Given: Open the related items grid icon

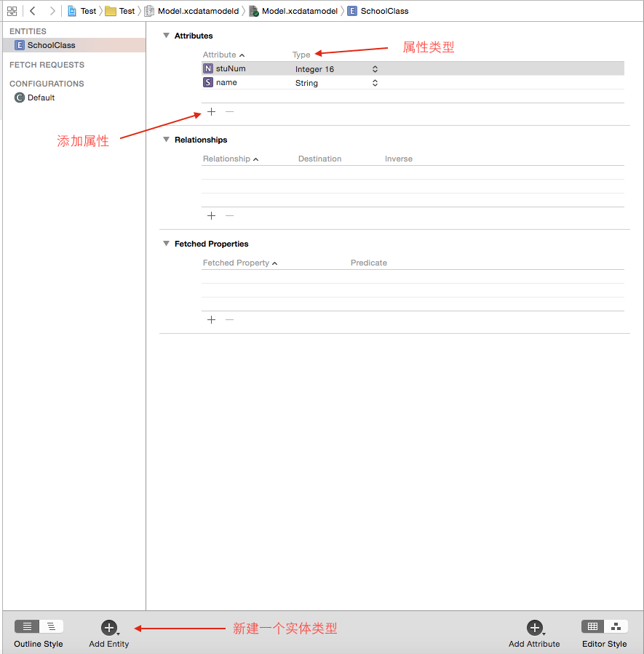Looking at the screenshot, I should pyautogui.click(x=12, y=11).
